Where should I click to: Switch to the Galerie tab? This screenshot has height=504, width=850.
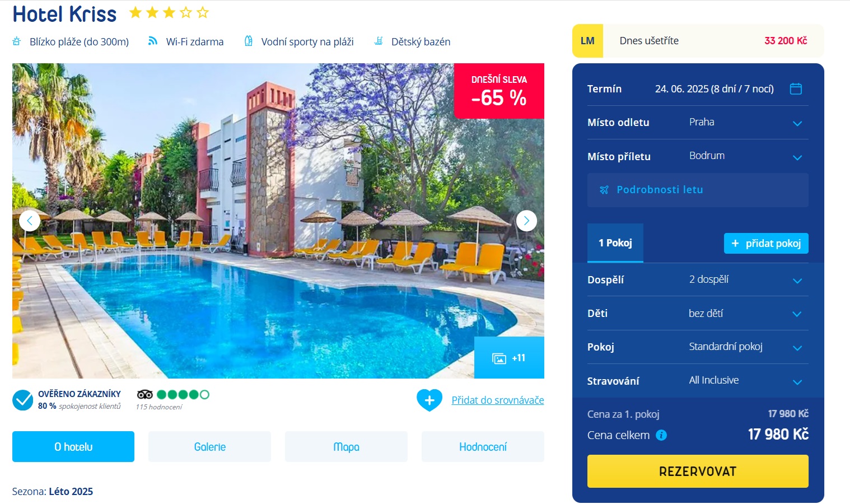point(210,447)
